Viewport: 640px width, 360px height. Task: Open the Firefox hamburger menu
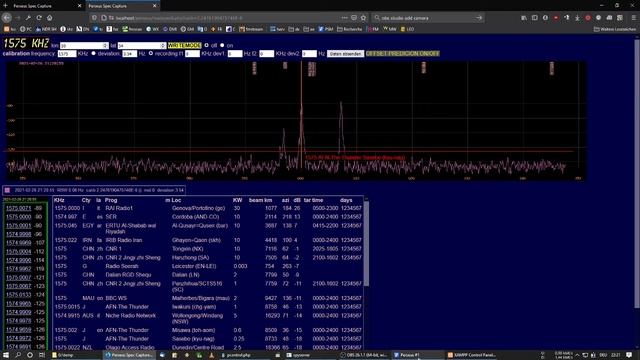[x=633, y=18]
